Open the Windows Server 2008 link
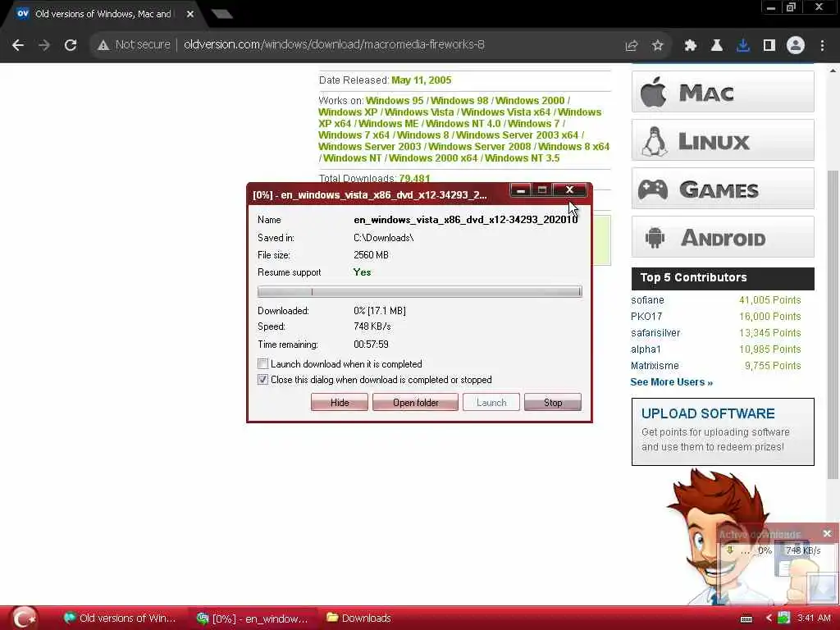This screenshot has width=840, height=630. pos(479,147)
